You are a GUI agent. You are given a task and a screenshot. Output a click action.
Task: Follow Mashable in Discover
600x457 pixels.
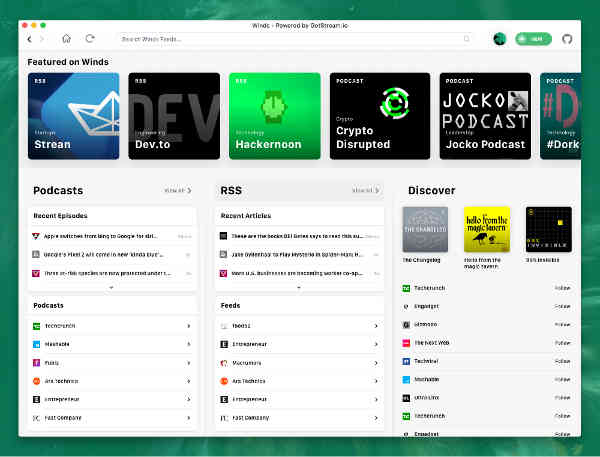[x=562, y=379]
